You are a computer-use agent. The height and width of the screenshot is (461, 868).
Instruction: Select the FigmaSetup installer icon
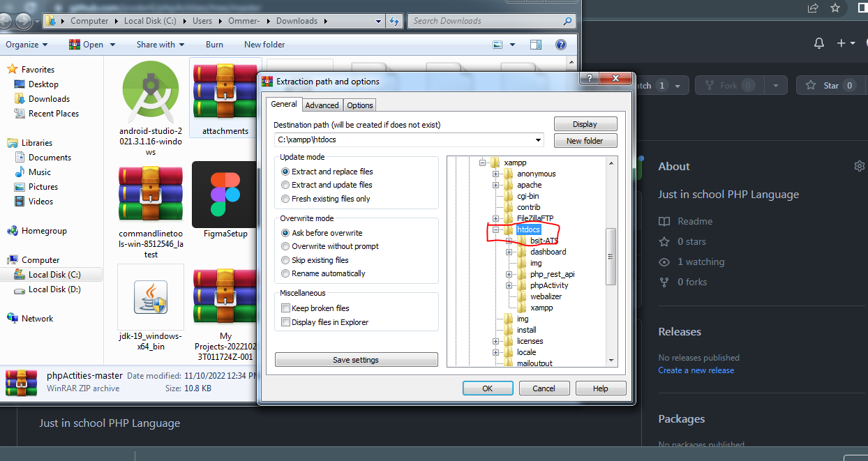coord(225,194)
